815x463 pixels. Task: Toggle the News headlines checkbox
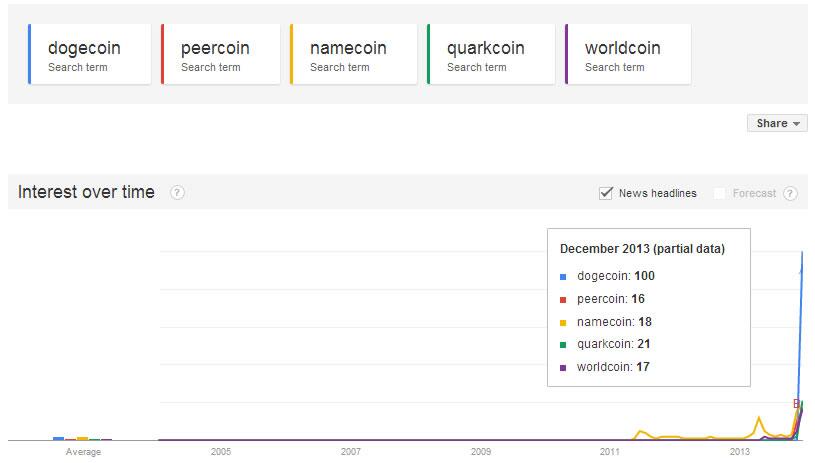coord(606,193)
